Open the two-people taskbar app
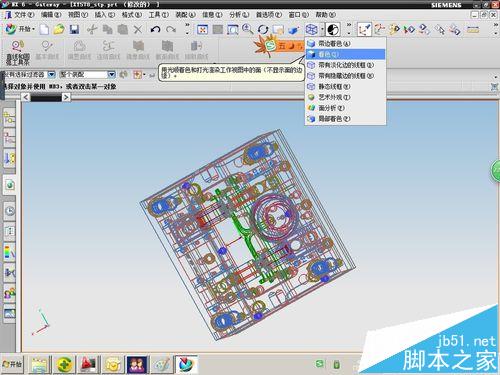The height and width of the screenshot is (375, 500). point(137,364)
